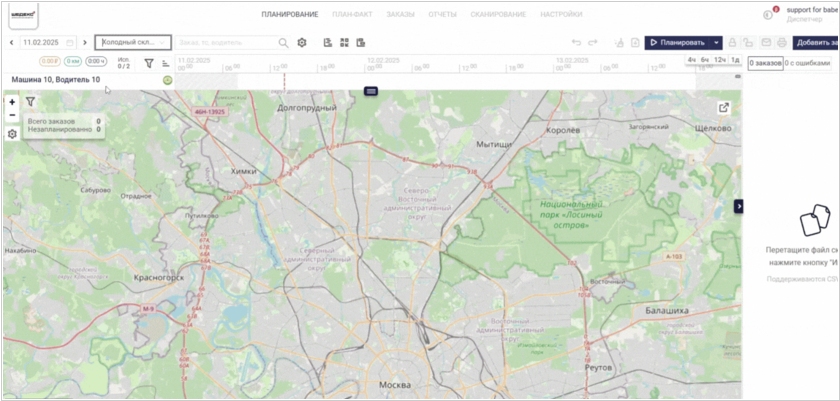Open the СКАНИРОВАНИЕ tab
This screenshot has height=401, width=840.
coord(498,14)
